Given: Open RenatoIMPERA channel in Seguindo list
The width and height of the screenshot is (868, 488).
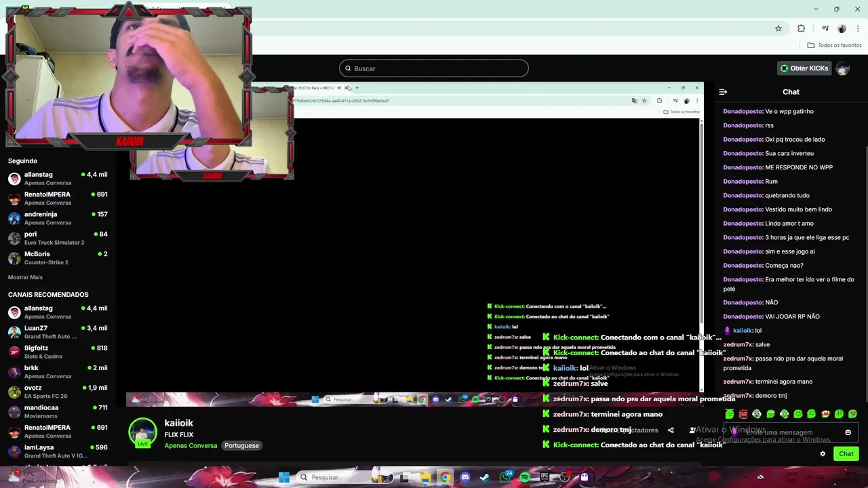Looking at the screenshot, I should (x=58, y=198).
